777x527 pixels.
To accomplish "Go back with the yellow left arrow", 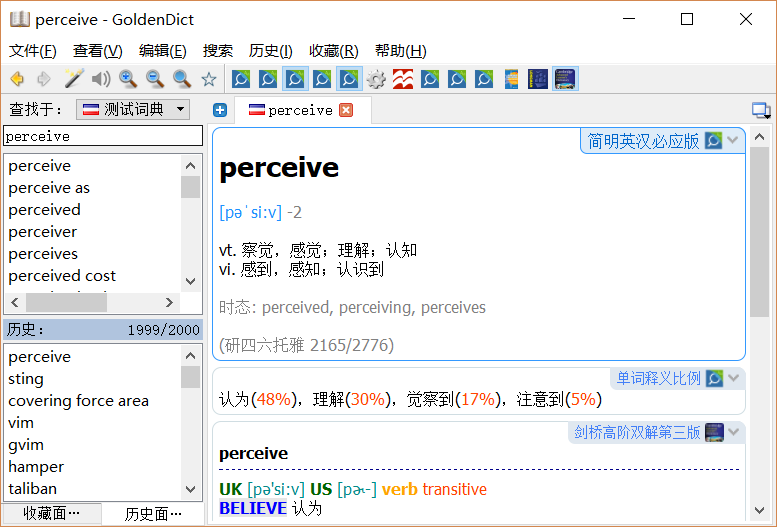I will click(x=17, y=79).
